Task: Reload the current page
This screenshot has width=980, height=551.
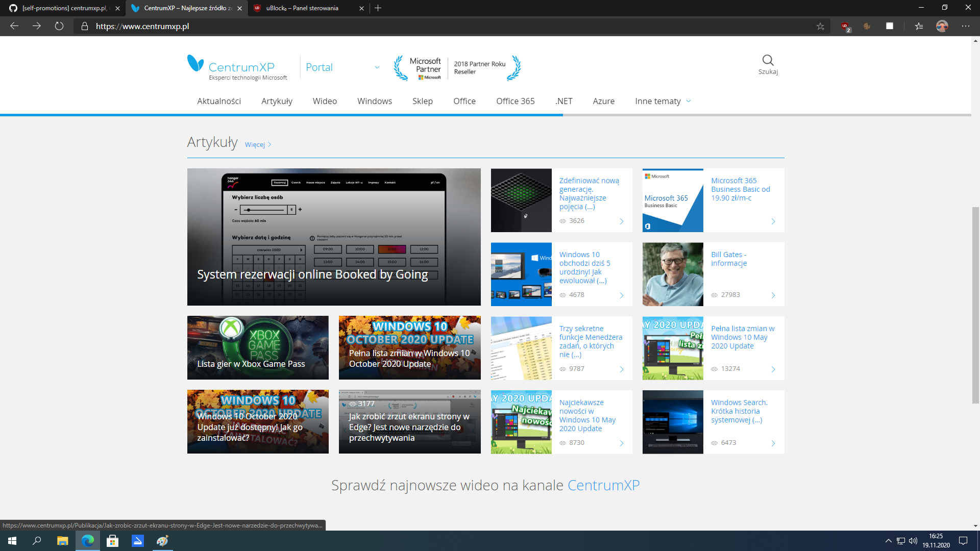Action: 59,26
